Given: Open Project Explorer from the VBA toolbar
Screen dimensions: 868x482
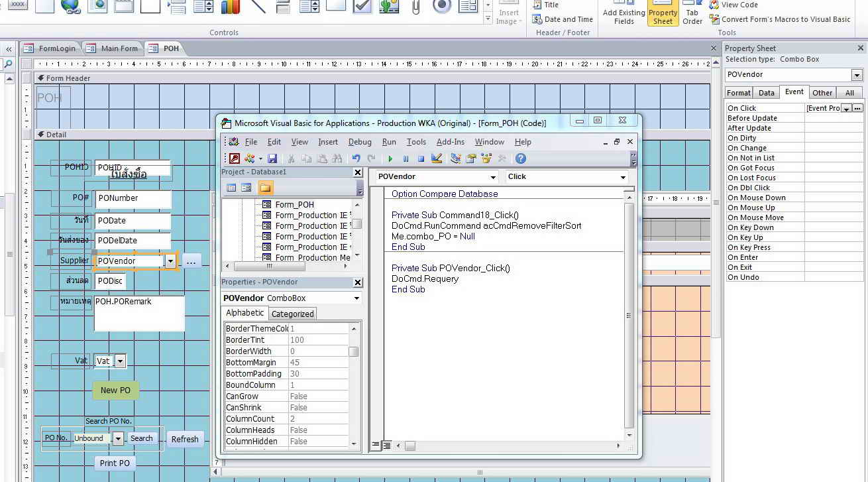Looking at the screenshot, I should coord(456,158).
